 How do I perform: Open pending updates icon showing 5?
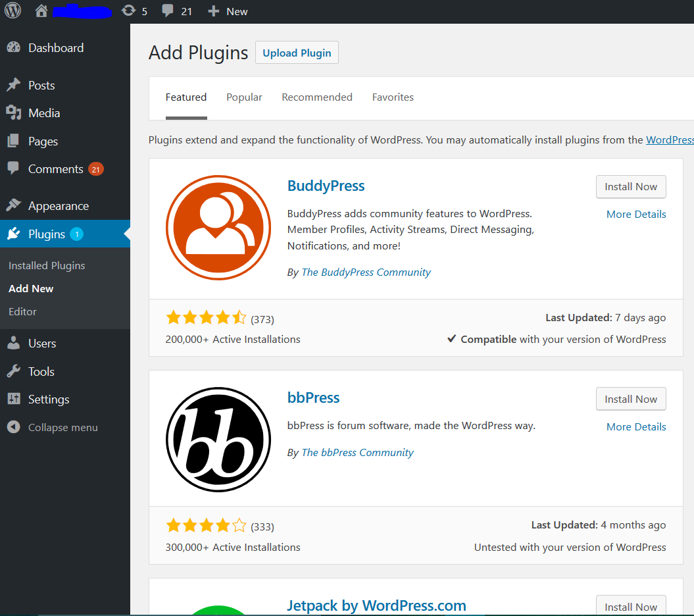128,11
